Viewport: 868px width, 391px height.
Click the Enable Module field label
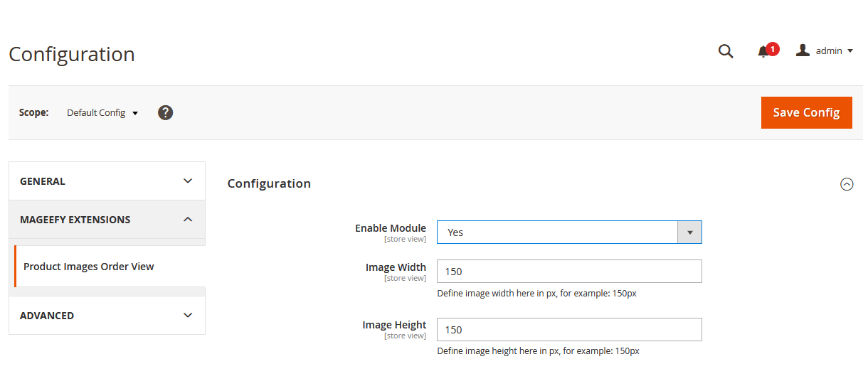click(391, 228)
